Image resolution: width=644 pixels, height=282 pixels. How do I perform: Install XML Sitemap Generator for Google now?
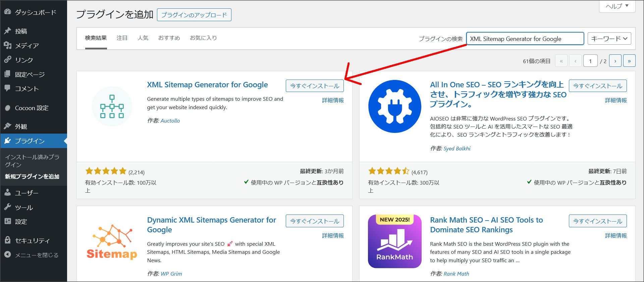315,86
